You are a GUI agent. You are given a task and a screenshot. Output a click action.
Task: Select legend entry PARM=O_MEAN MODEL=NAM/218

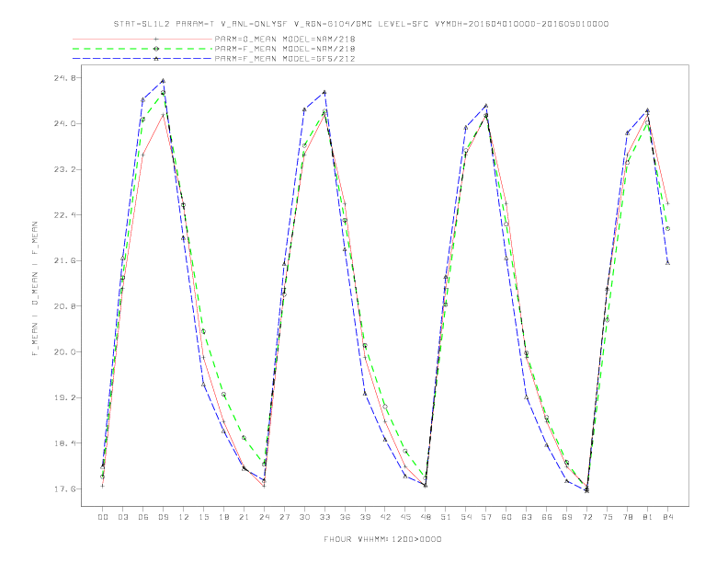pos(285,39)
